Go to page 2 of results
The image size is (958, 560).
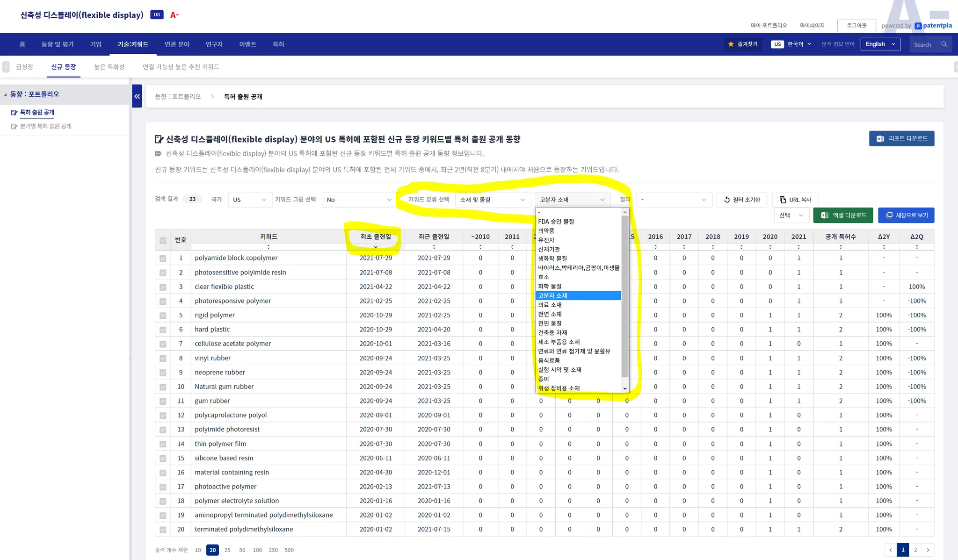915,550
